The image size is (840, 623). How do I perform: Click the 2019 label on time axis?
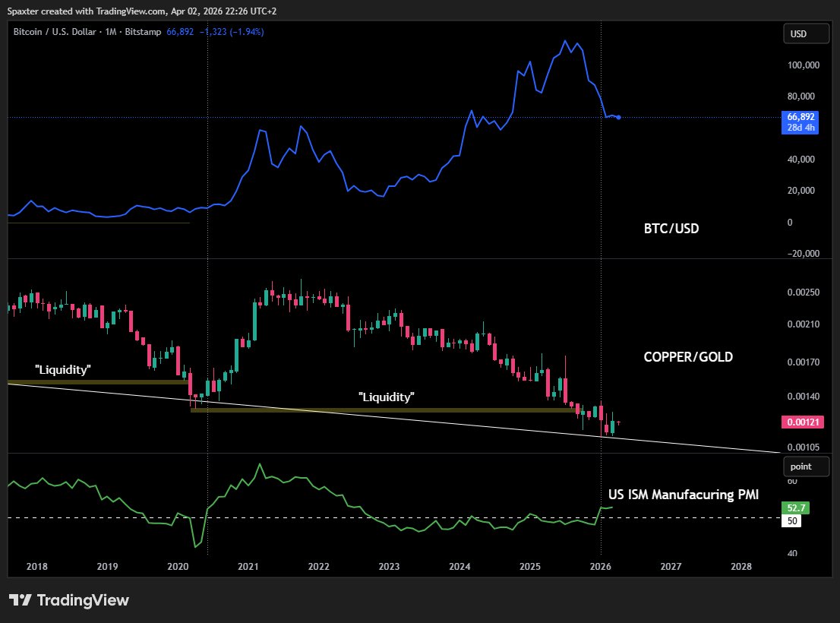pyautogui.click(x=107, y=567)
